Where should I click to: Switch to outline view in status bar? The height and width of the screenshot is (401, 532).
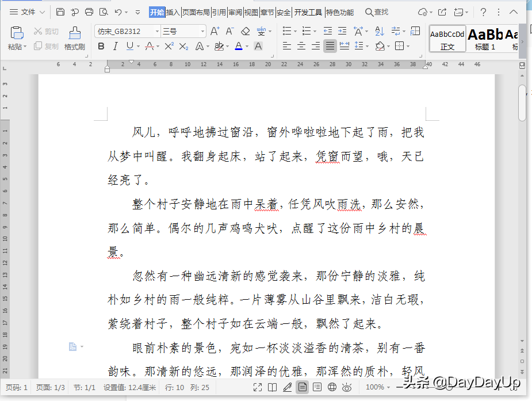click(317, 387)
